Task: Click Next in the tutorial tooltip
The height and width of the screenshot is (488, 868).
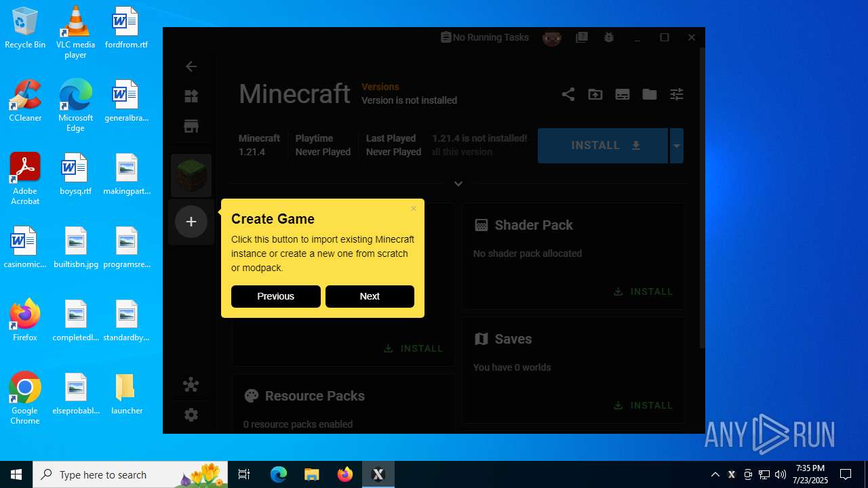Action: [x=370, y=296]
